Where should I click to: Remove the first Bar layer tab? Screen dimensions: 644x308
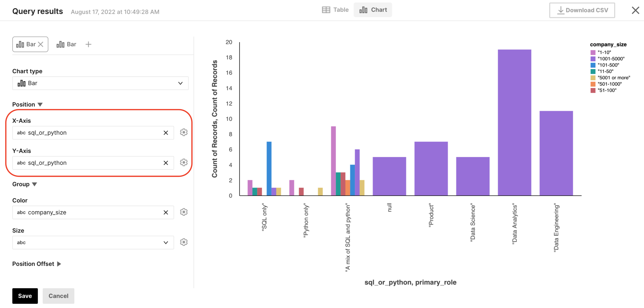click(41, 44)
